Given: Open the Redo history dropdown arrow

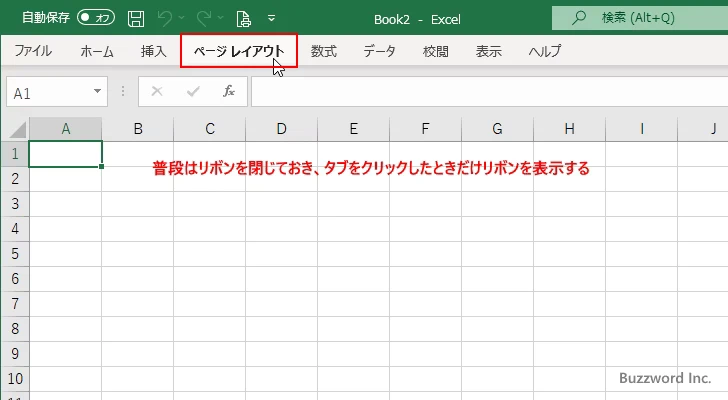Looking at the screenshot, I should click(221, 18).
